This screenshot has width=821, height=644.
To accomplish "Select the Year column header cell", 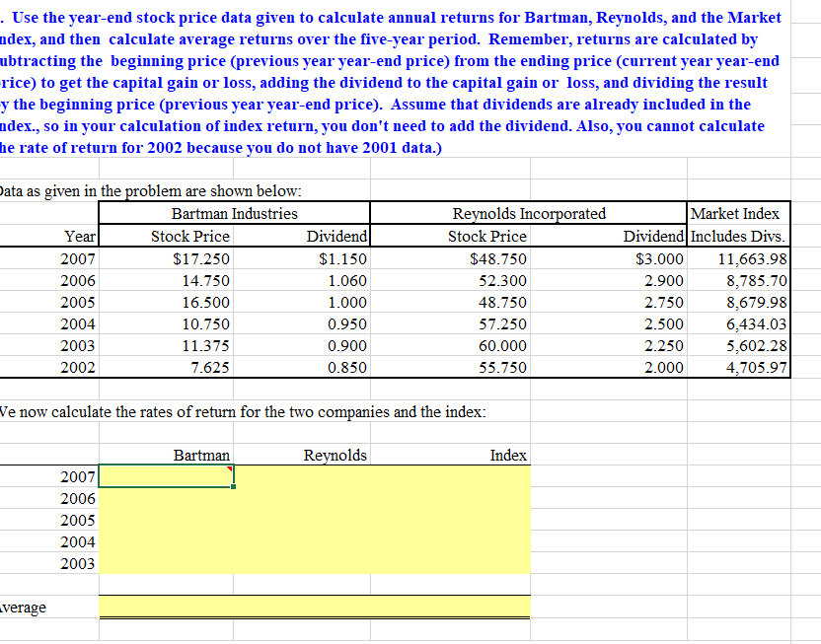I will point(78,236).
